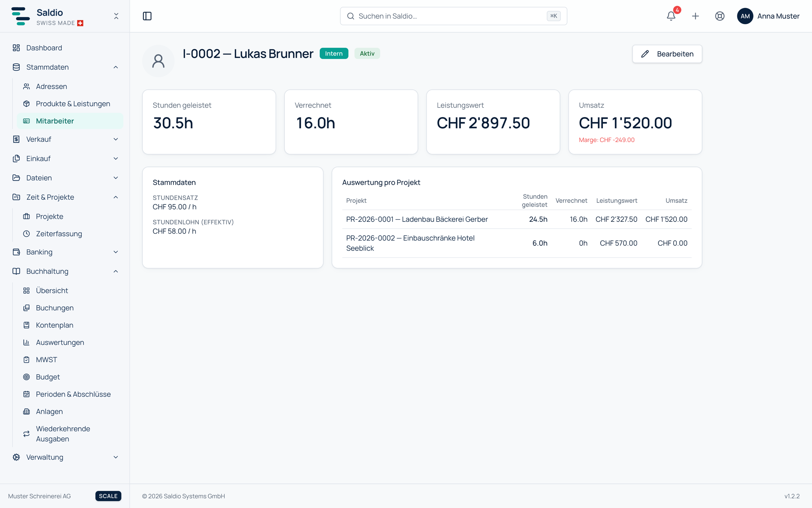
Task: Collapse the Zeit & Projekte chevron
Action: pos(116,197)
